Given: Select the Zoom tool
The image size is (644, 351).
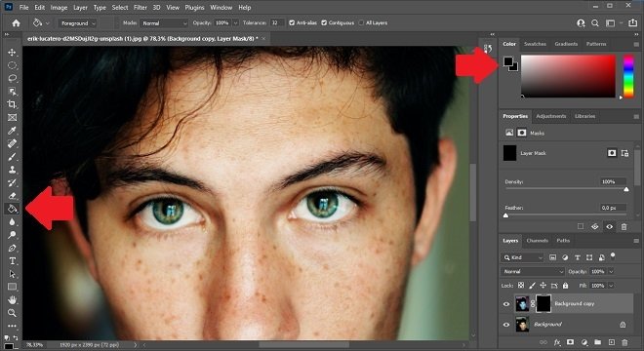Looking at the screenshot, I should 12,313.
